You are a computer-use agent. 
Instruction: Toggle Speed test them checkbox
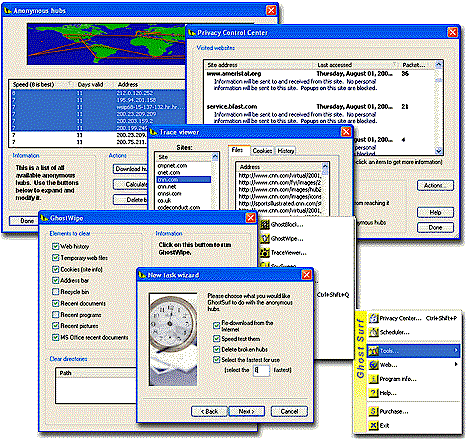(x=217, y=339)
